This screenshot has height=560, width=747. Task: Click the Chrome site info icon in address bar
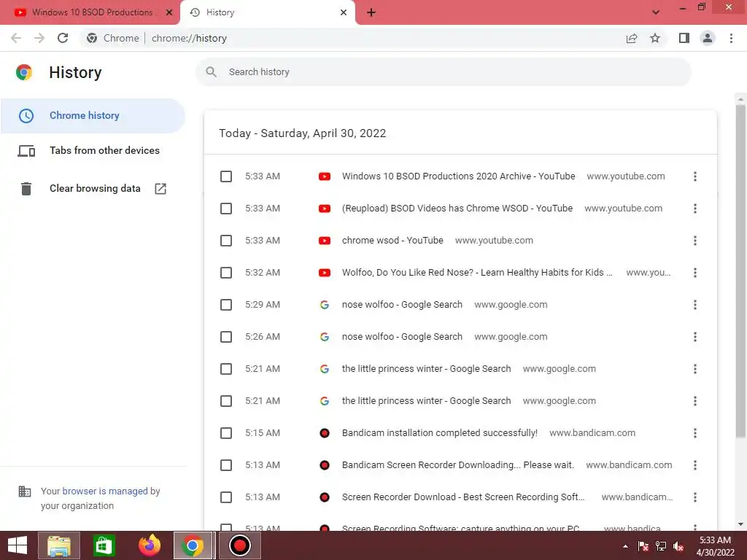[92, 38]
